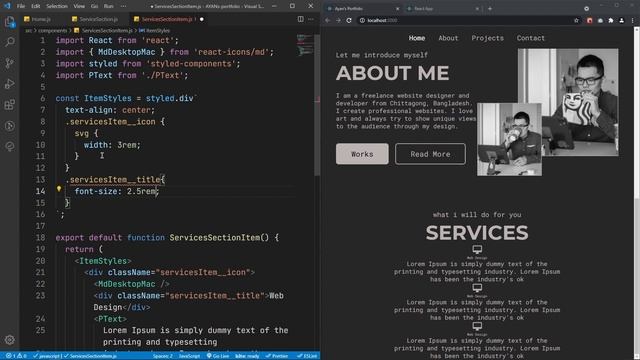The image size is (640, 360).
Task: Open the Go menu
Action: pos(94,6)
